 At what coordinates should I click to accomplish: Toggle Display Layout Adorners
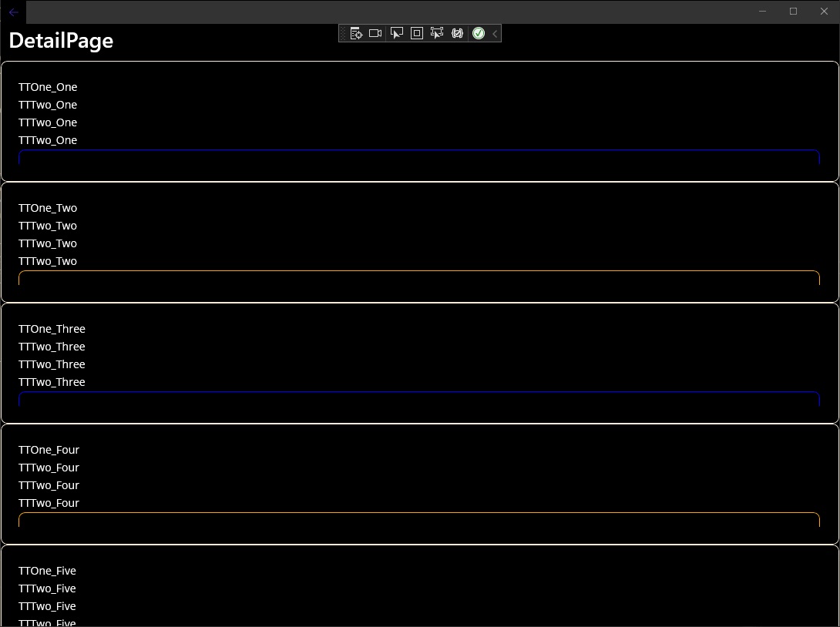tap(417, 33)
